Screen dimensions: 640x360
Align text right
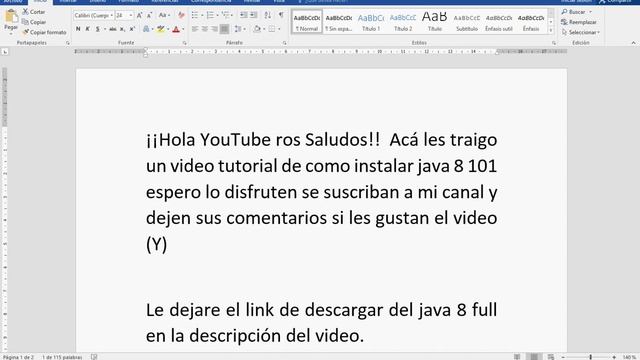[x=215, y=29]
